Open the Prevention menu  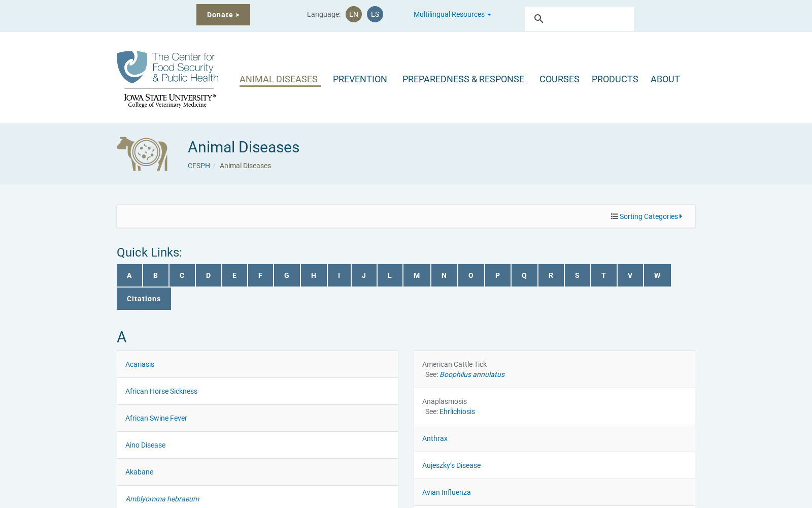(x=360, y=79)
